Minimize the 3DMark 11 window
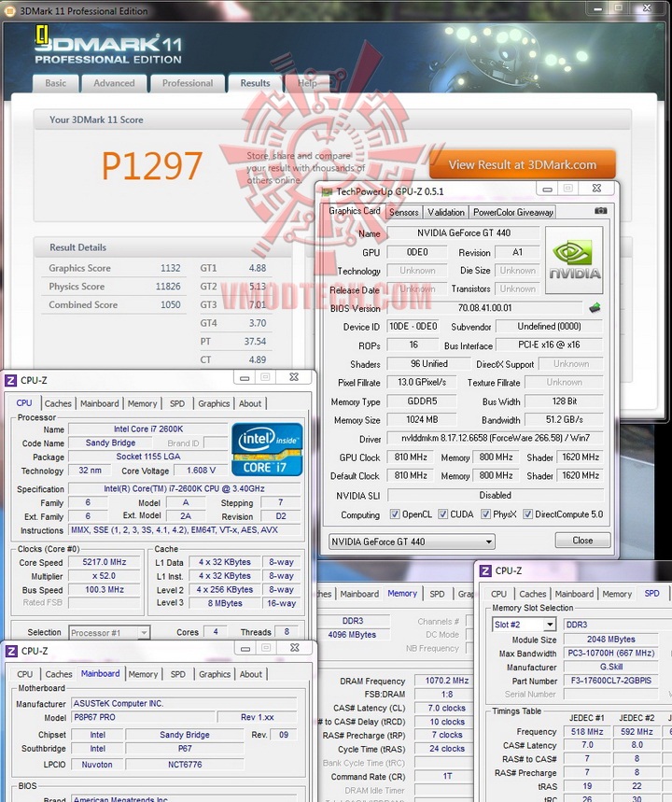Screen dimensions: 672x802 click(x=596, y=8)
